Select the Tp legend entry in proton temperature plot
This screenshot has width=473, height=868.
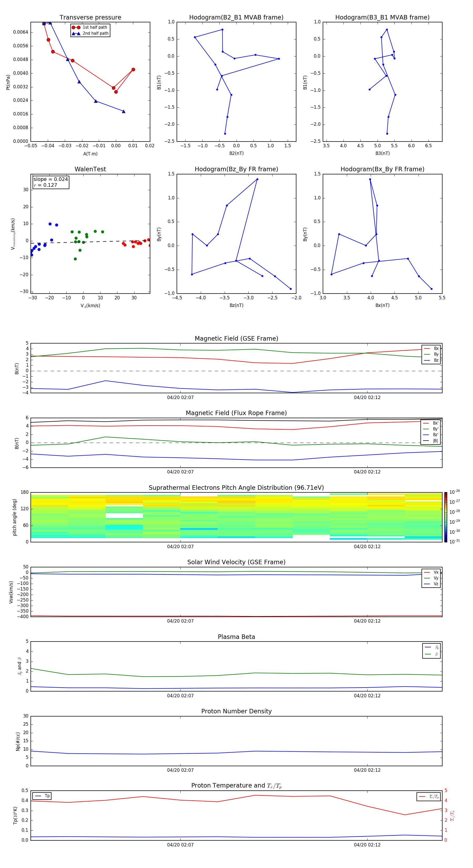tap(42, 796)
